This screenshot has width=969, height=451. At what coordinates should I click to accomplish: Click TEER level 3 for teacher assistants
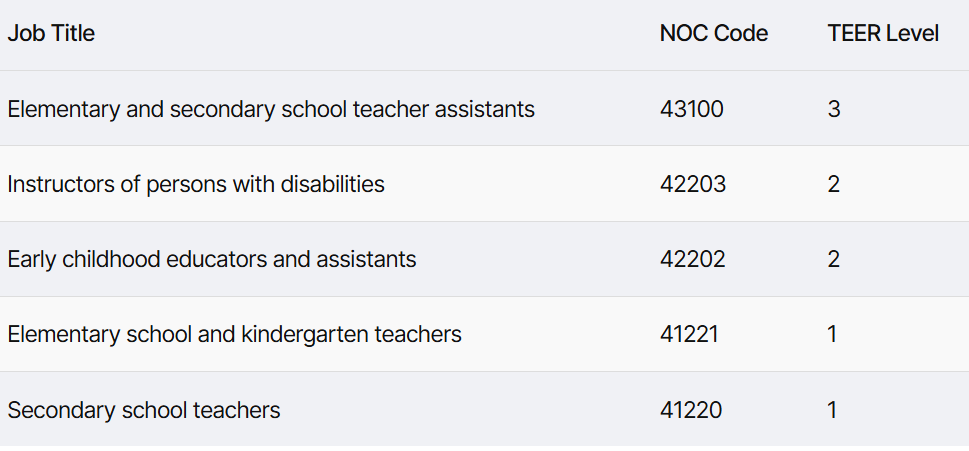834,109
